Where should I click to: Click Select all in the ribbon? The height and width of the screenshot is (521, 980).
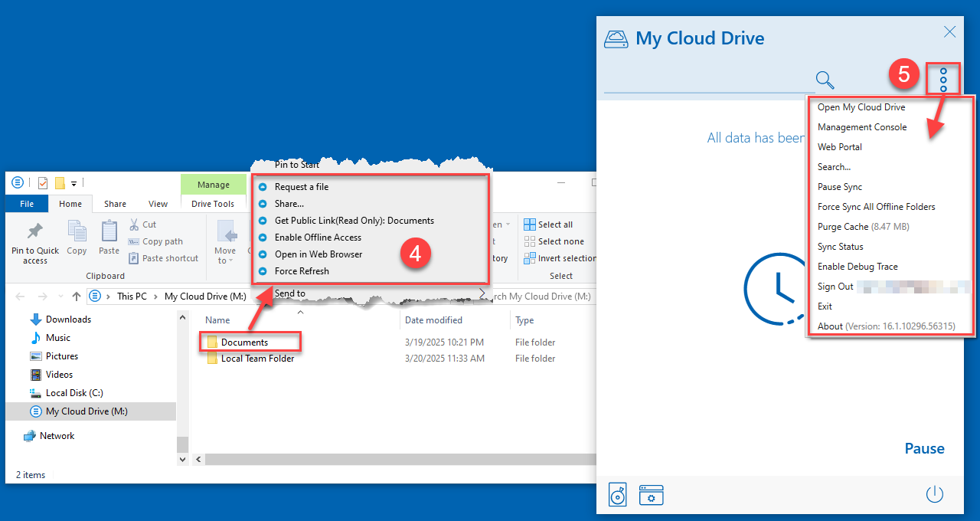click(x=548, y=224)
